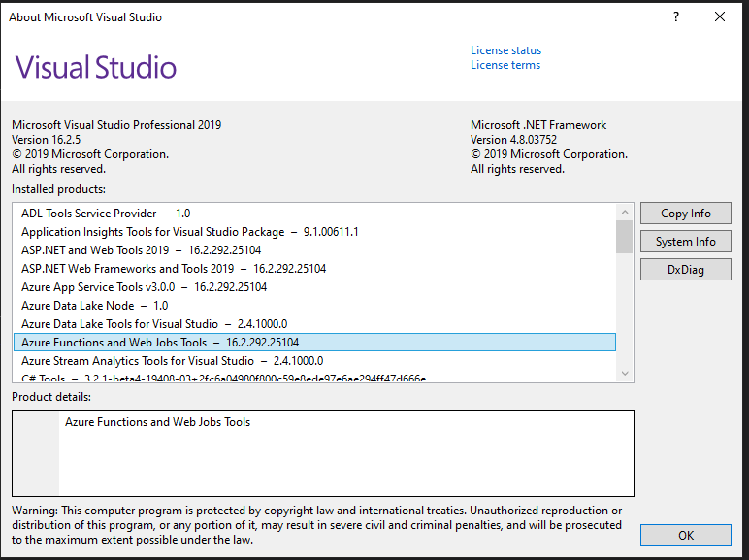
Task: Select ADL Tools Service Provider row
Action: click(314, 214)
